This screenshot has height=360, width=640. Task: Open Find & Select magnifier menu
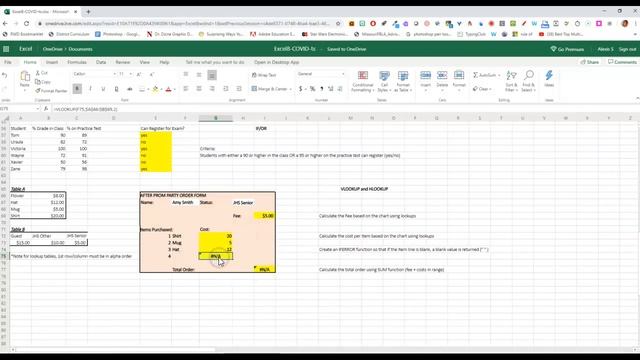pos(528,81)
